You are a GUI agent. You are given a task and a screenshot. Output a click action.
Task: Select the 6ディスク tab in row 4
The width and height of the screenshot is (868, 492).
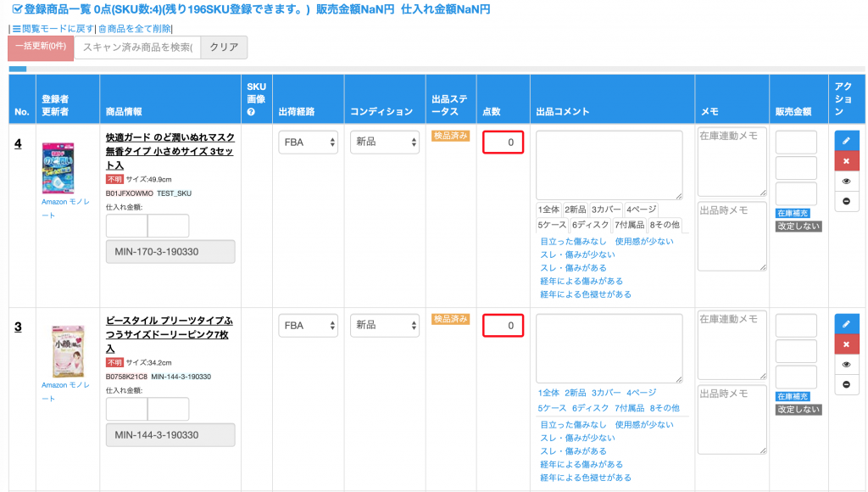coord(590,225)
